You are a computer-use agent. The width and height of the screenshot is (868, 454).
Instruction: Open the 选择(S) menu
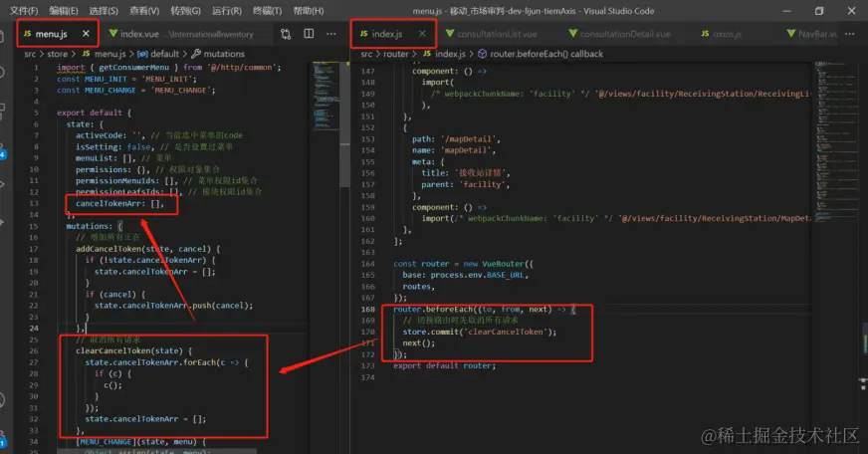(x=104, y=11)
